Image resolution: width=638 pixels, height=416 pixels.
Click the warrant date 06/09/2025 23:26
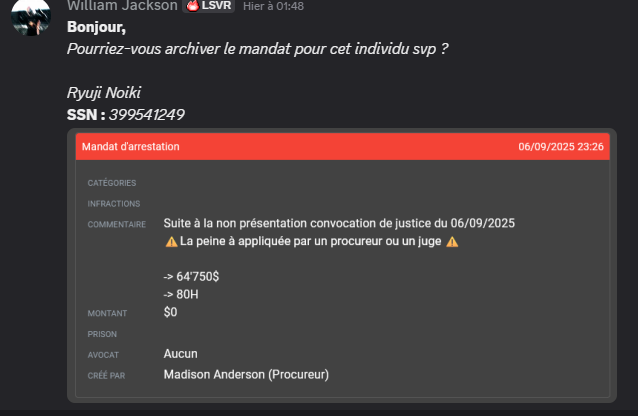(560, 146)
